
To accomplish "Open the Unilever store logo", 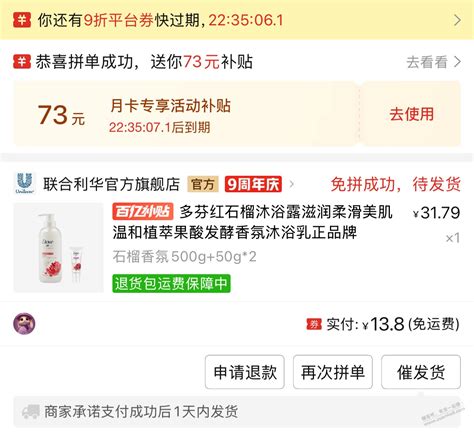I will click(25, 183).
